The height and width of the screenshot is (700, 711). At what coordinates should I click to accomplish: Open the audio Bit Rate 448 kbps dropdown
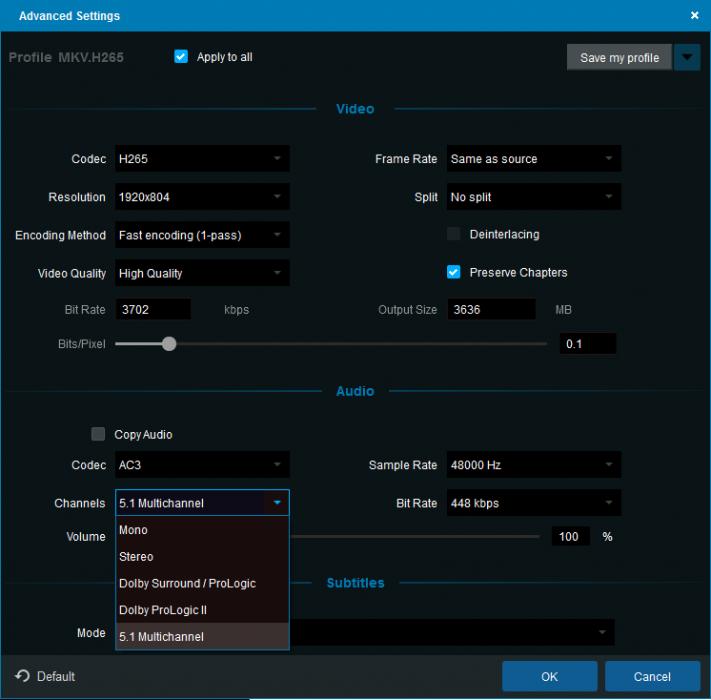533,503
